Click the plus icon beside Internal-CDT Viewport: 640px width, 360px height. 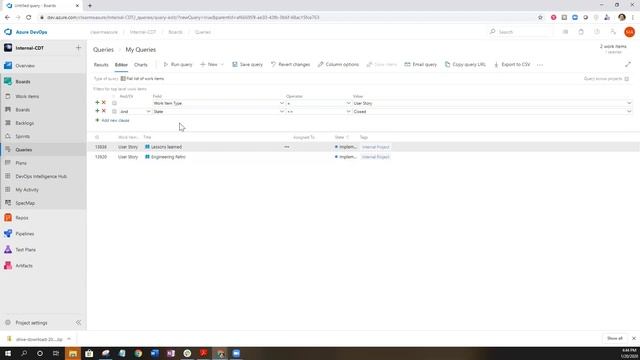pos(78,48)
